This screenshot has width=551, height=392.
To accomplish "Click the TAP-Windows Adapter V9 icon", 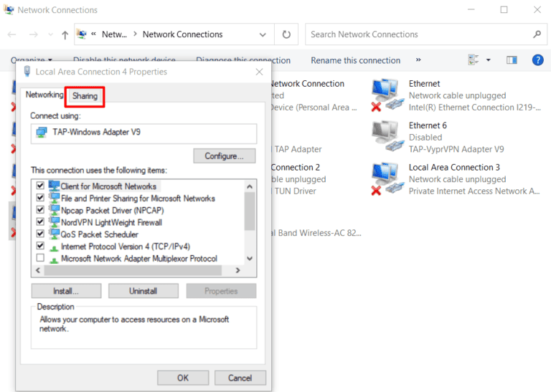I will click(42, 133).
